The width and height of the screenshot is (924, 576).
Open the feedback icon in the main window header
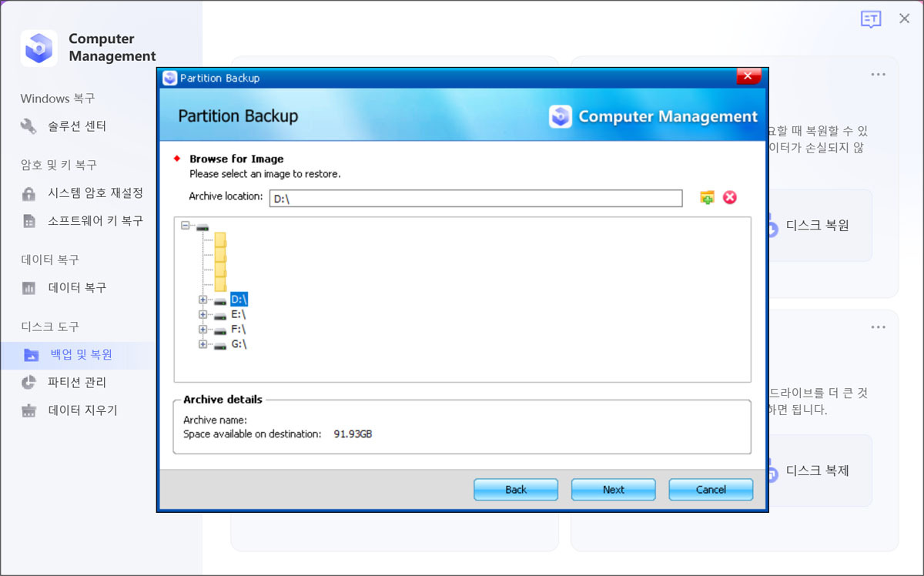tap(871, 19)
